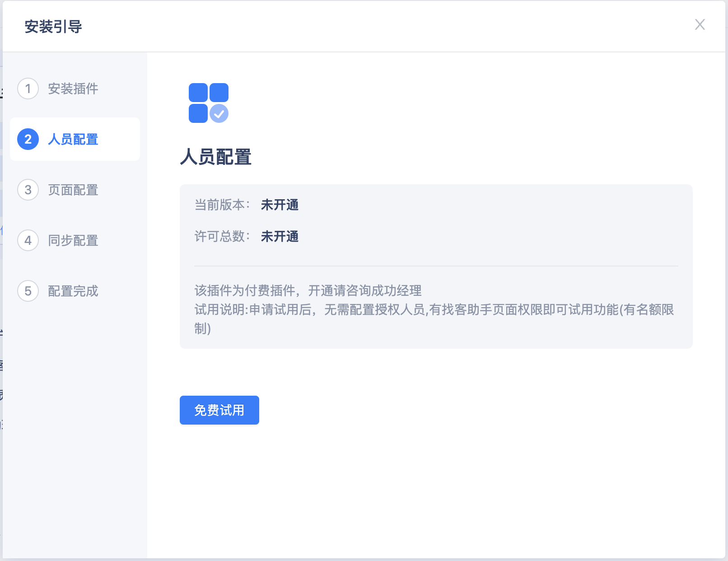Click the blue step number 2 circle
The width and height of the screenshot is (728, 561).
click(x=28, y=139)
